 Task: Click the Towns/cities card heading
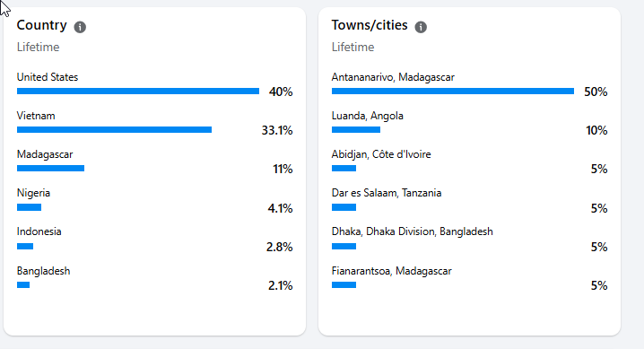(370, 25)
